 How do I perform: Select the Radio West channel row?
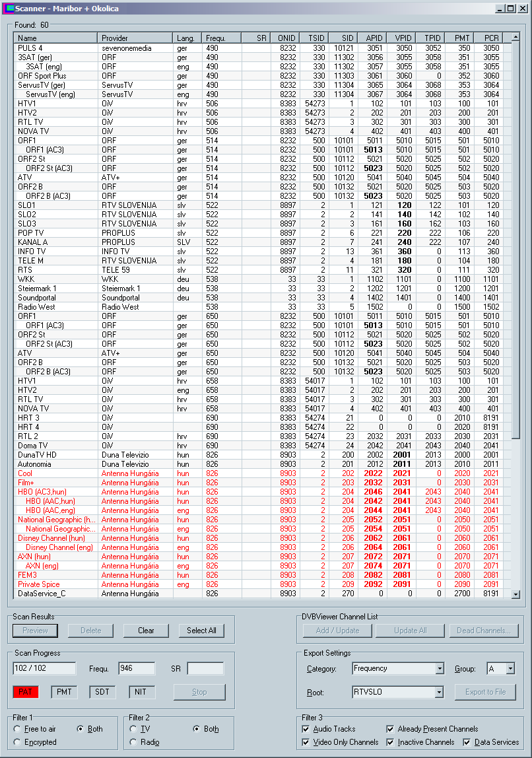click(262, 306)
